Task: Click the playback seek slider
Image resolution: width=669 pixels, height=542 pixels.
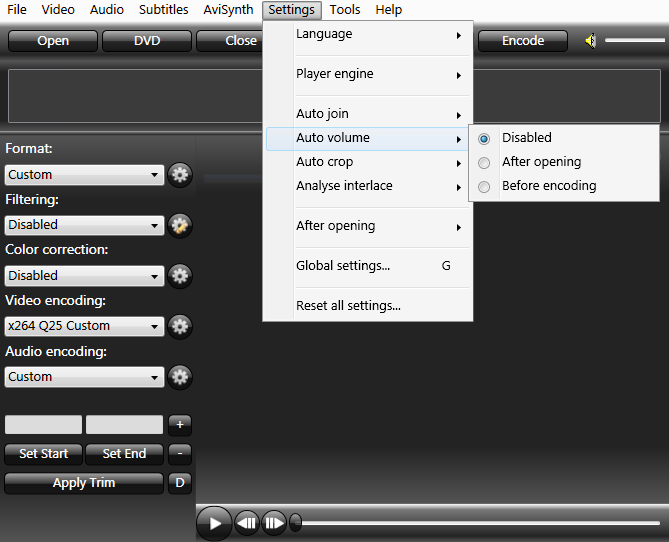Action: pyautogui.click(x=480, y=522)
